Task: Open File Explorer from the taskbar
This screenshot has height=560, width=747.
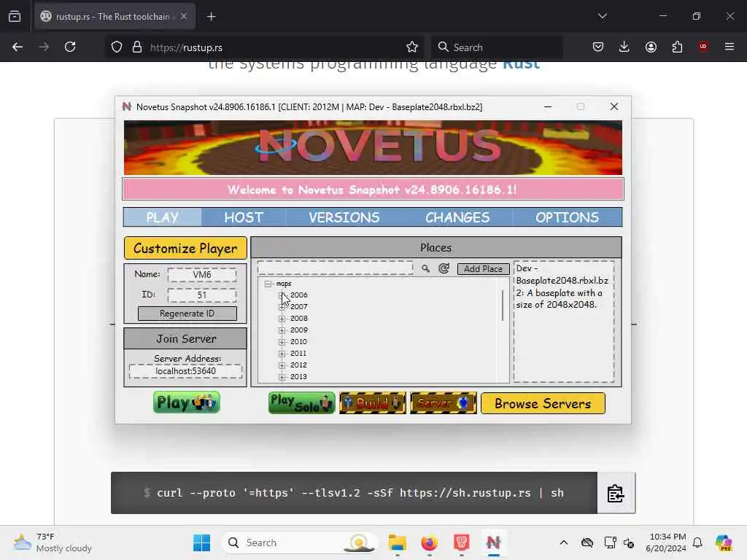Action: pyautogui.click(x=398, y=542)
